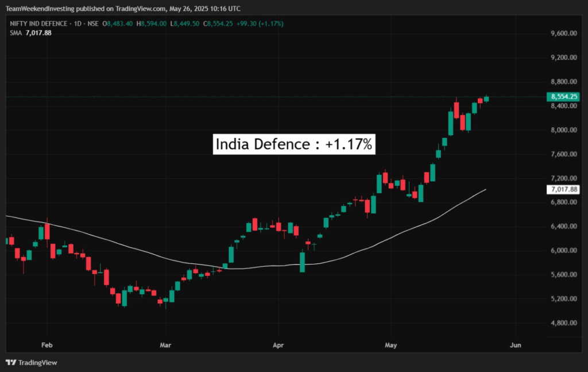Click the change value +99.30 (+1.17%)

click(x=260, y=24)
